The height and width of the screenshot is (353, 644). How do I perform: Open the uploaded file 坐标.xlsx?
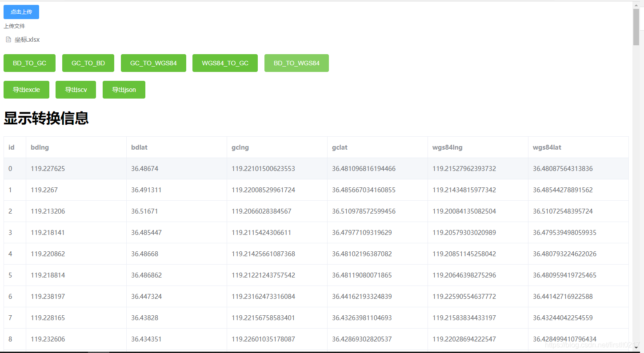(27, 40)
